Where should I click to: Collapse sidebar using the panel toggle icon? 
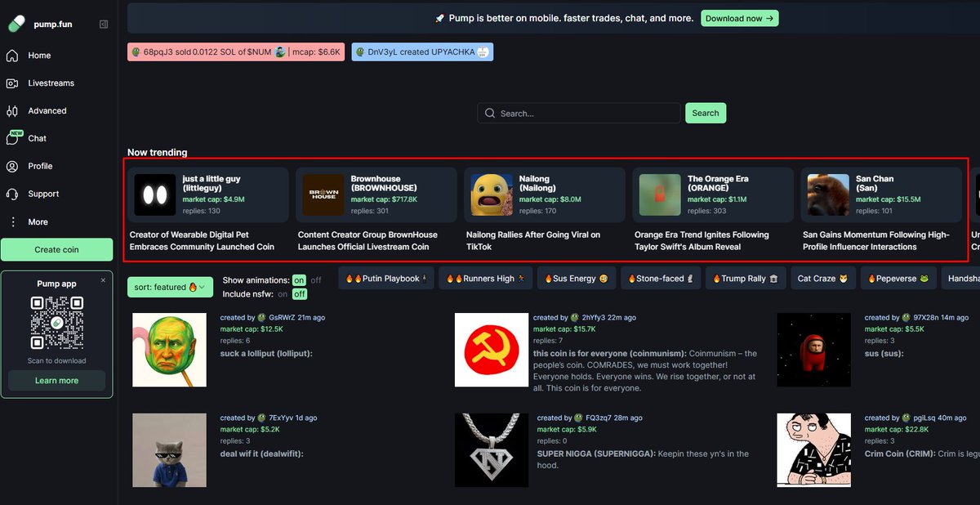tap(104, 25)
